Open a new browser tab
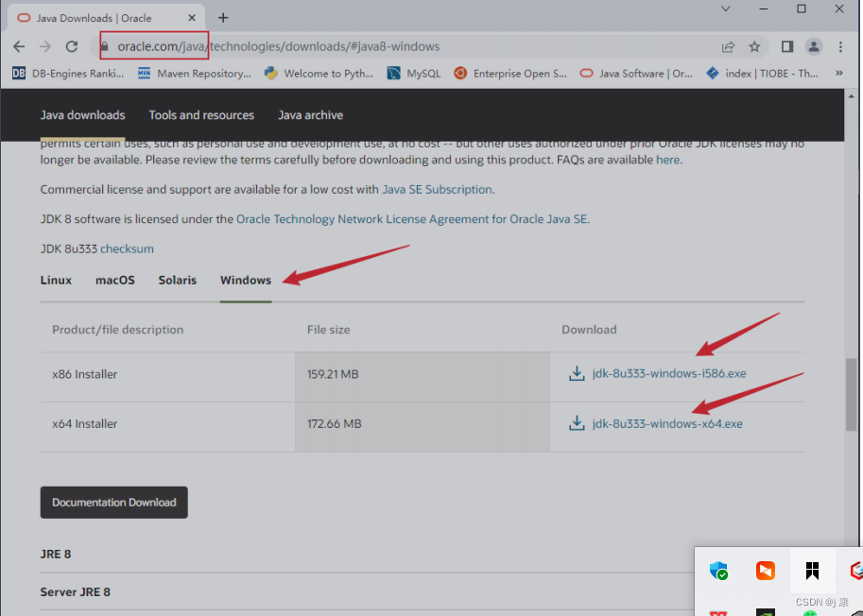 tap(223, 18)
